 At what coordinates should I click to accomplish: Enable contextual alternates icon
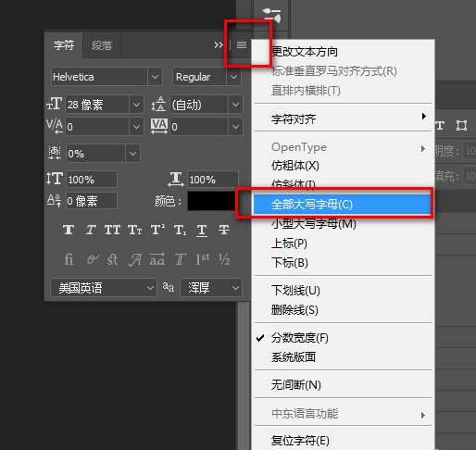(93, 259)
